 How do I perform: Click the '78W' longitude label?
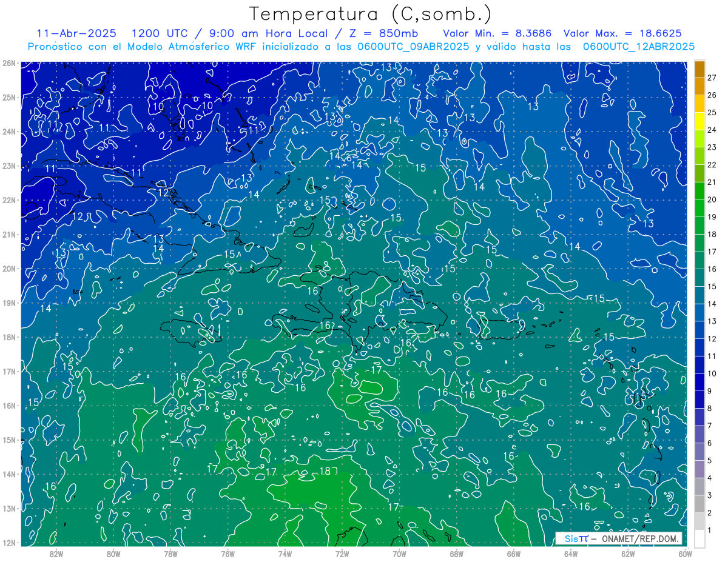(x=170, y=554)
